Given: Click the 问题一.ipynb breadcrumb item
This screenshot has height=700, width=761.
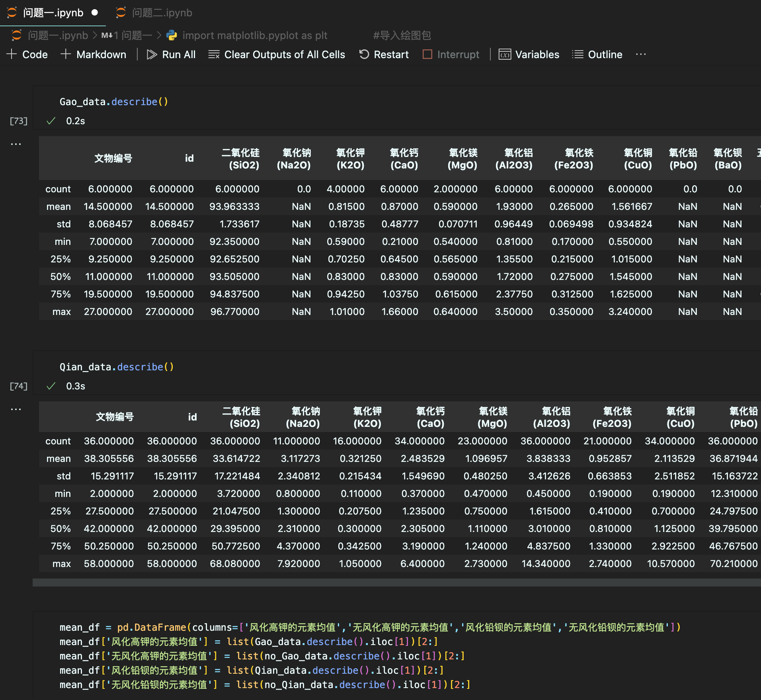Looking at the screenshot, I should click(58, 35).
